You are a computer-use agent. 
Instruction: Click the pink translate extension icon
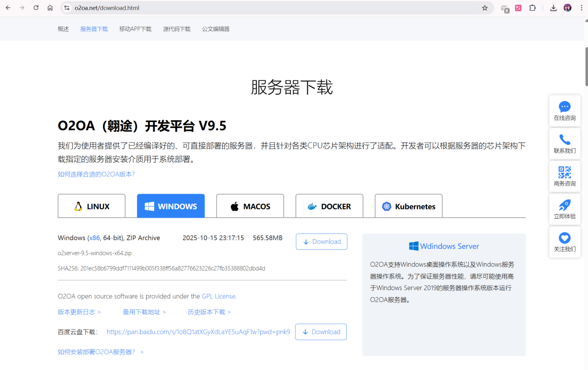(518, 8)
